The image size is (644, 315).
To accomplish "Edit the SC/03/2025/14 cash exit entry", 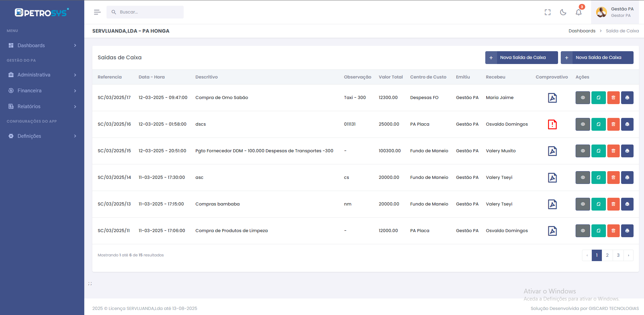I will (598, 178).
